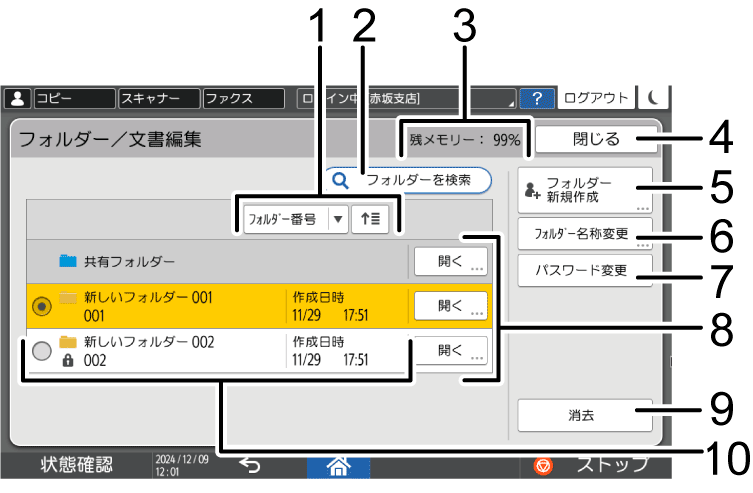
Task: Tap the フォルダー／文書編集 title
Action: pyautogui.click(x=110, y=140)
